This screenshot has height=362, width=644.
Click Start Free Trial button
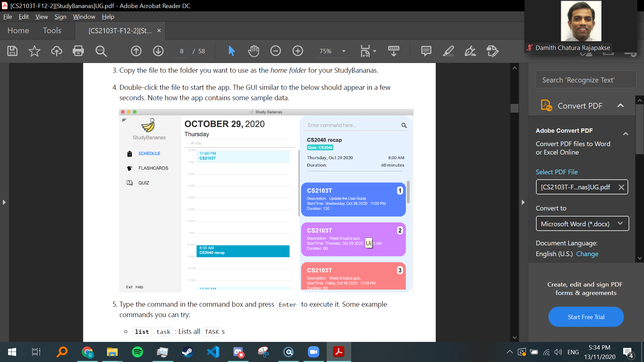(586, 317)
